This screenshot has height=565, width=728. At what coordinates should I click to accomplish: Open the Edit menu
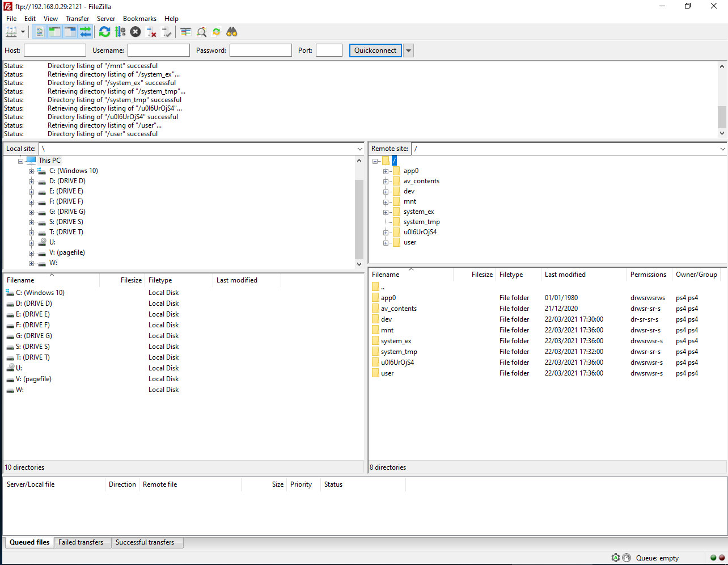[x=30, y=19]
